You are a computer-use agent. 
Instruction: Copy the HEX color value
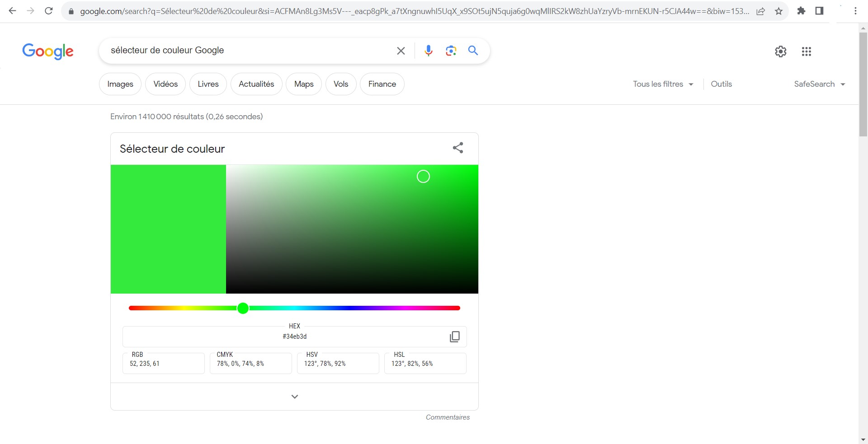[454, 337]
